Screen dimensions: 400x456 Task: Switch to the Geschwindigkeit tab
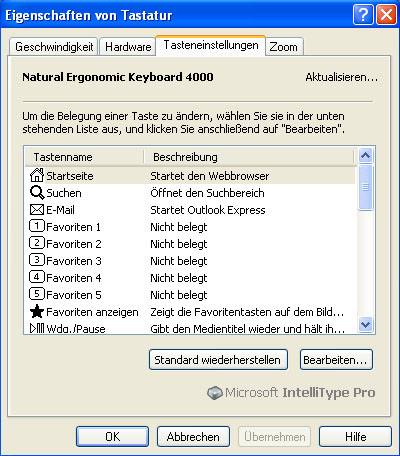[x=54, y=46]
